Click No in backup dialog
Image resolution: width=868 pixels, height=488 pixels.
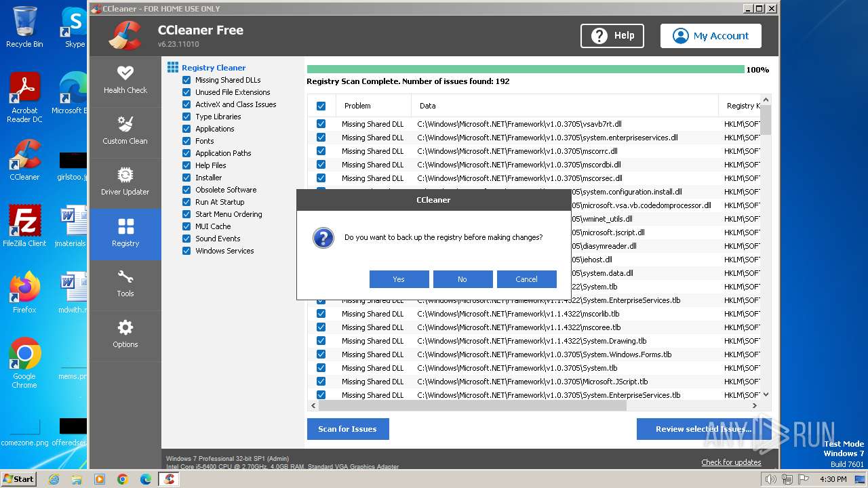462,279
